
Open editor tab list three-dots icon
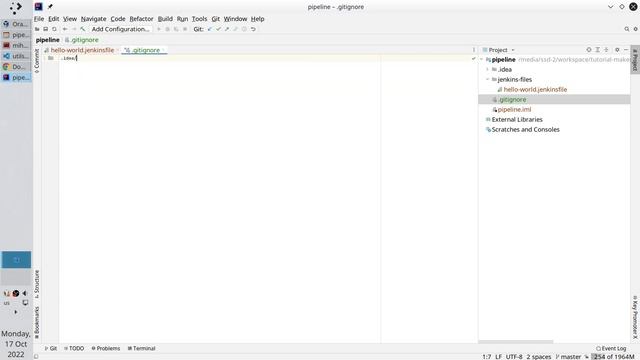pos(474,50)
